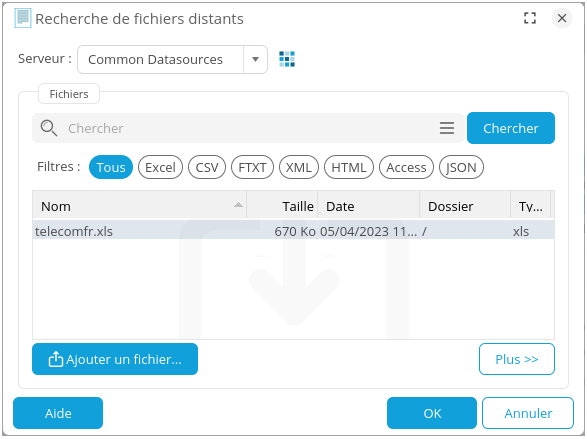The image size is (587, 439).
Task: Open the search options hamburger menu
Action: click(447, 128)
